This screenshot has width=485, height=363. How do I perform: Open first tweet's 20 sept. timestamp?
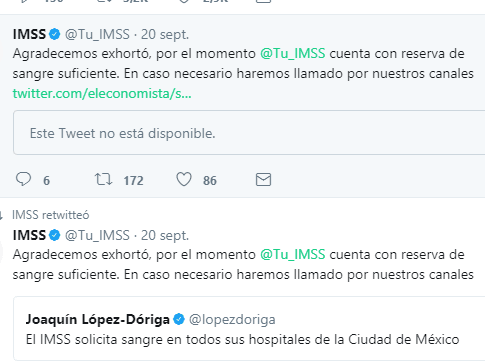(165, 34)
